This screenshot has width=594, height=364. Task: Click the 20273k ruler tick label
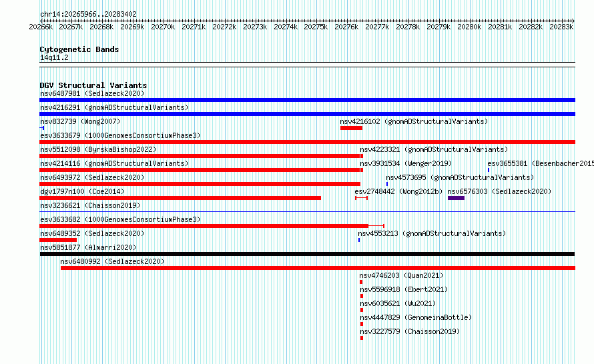(255, 27)
